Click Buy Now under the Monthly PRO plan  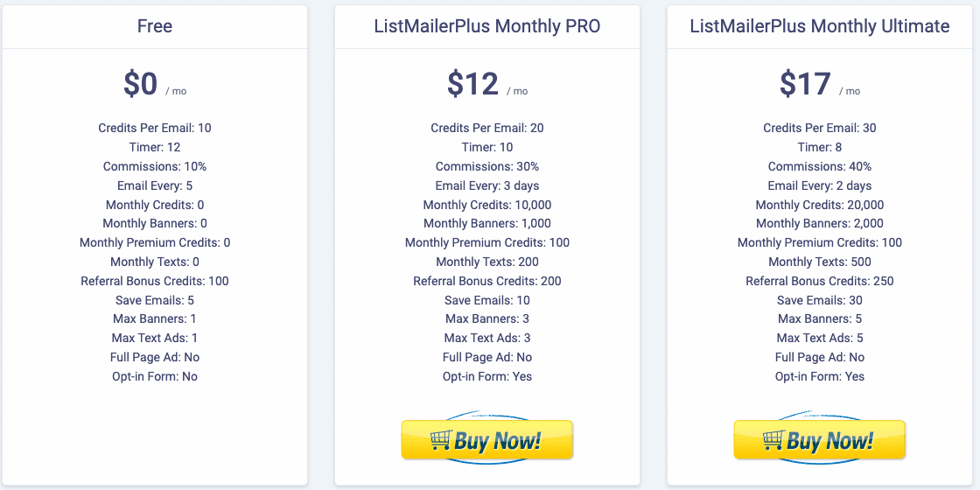pos(486,440)
